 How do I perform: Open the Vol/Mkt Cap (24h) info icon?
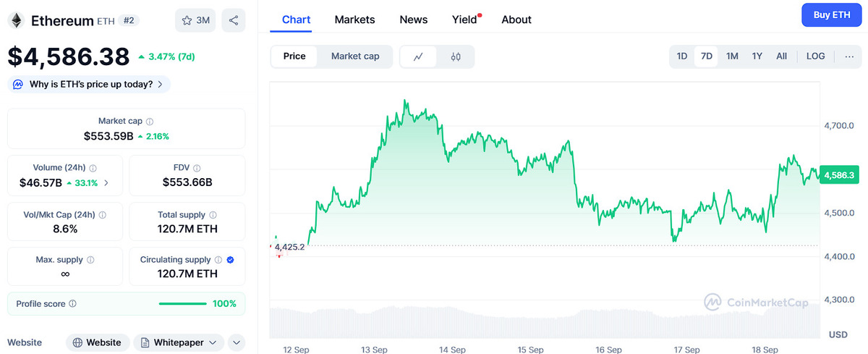click(102, 215)
